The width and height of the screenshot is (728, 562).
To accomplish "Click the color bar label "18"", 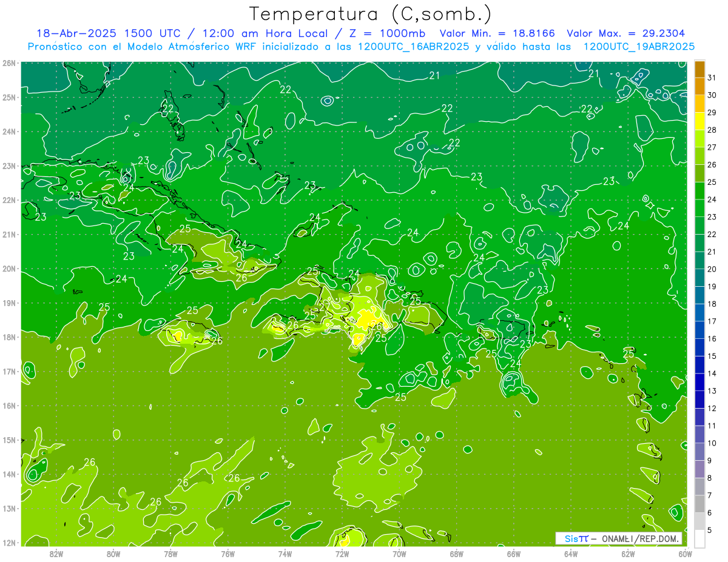I will point(712,304).
